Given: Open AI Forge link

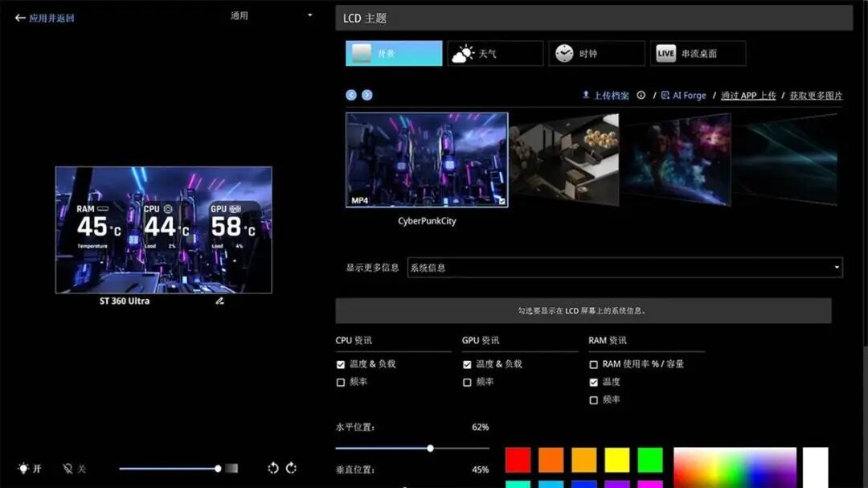Looking at the screenshot, I should click(684, 96).
